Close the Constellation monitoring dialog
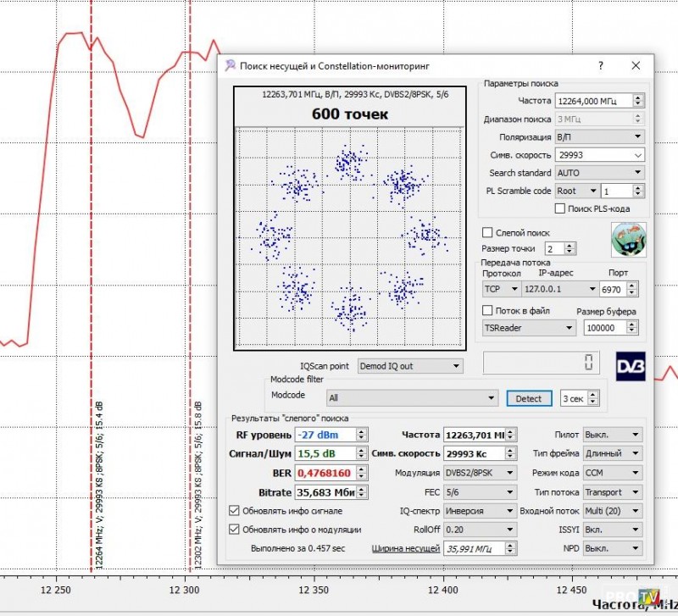The width and height of the screenshot is (678, 616). coord(636,64)
